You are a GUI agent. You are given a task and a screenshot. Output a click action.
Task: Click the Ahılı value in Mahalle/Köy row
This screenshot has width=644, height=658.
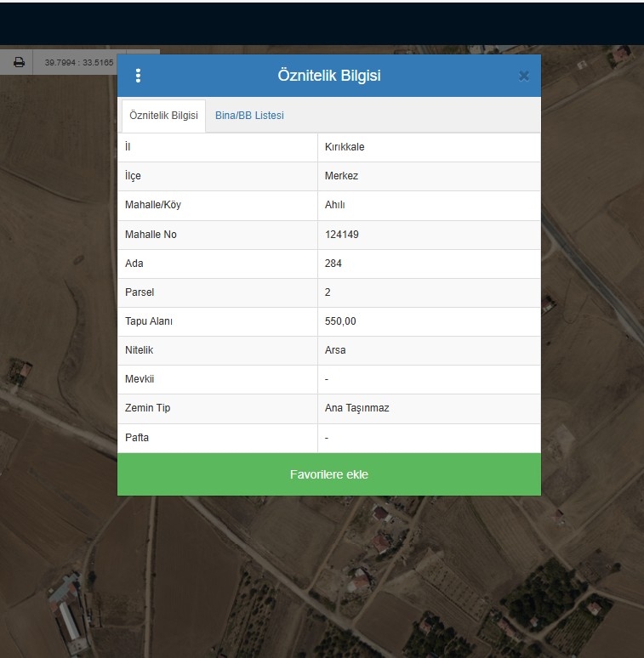(334, 205)
